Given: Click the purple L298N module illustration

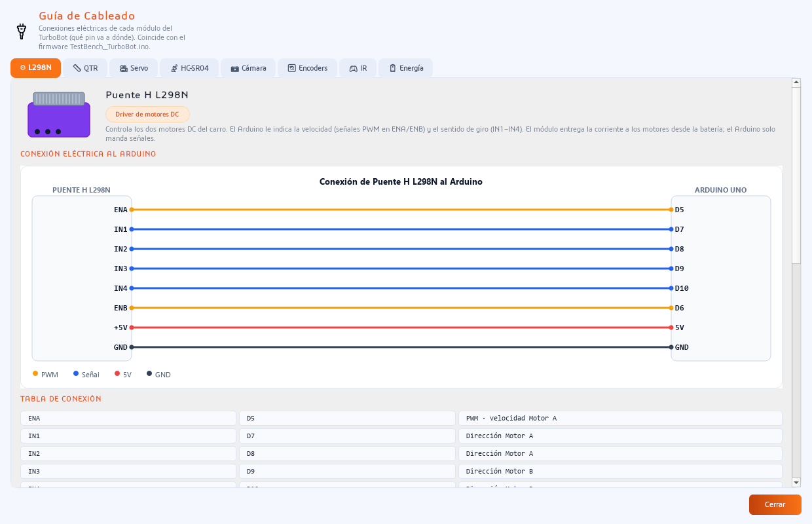Looking at the screenshot, I should pos(59,115).
